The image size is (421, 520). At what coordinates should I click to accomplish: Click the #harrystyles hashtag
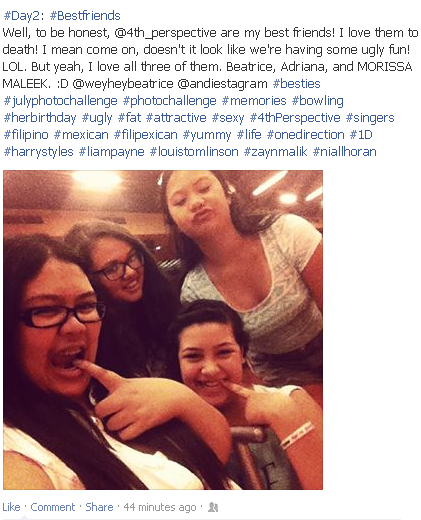38,152
